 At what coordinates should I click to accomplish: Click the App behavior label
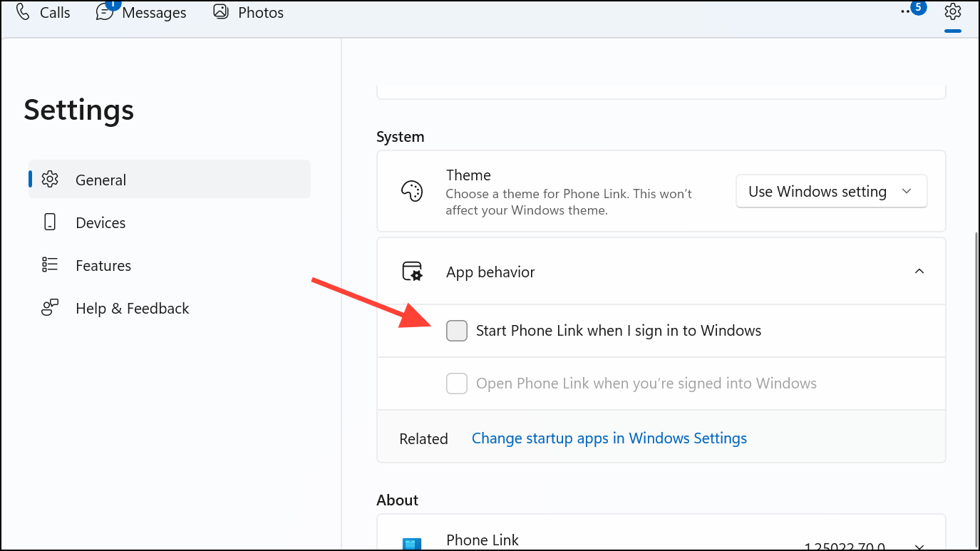pos(490,272)
